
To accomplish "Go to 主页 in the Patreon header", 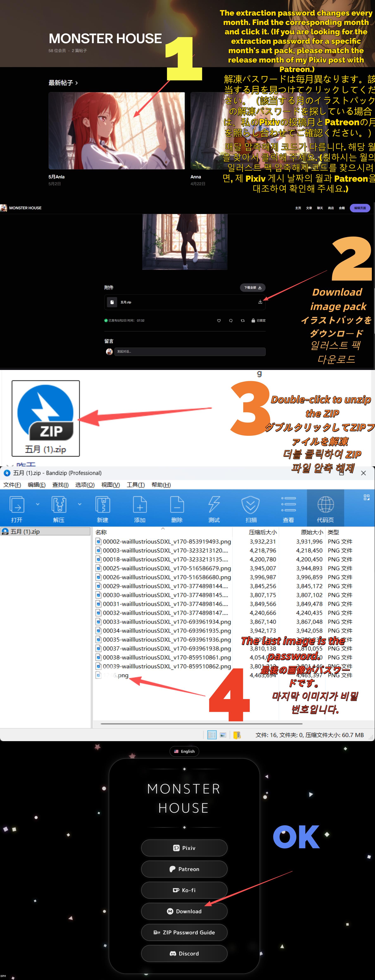I will point(298,208).
